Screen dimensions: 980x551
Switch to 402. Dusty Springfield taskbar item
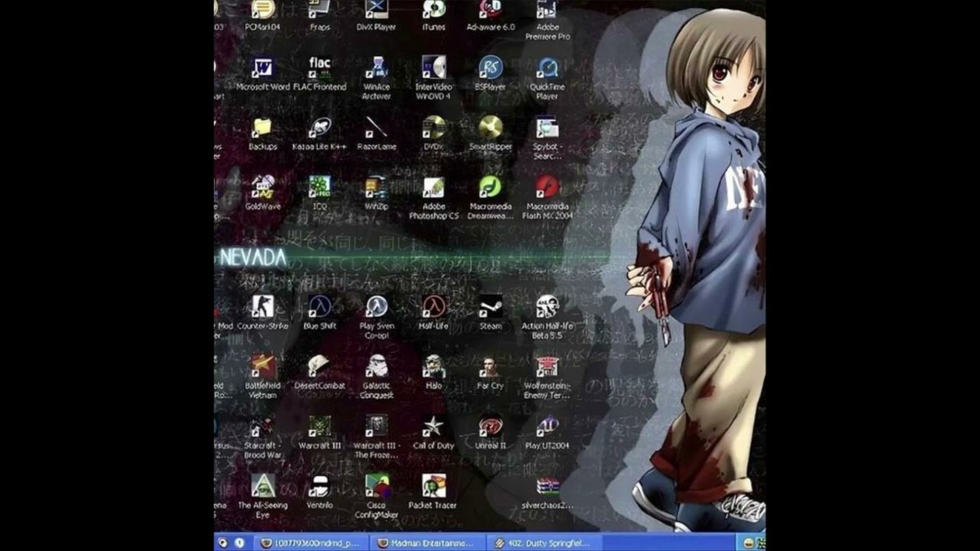[x=544, y=543]
